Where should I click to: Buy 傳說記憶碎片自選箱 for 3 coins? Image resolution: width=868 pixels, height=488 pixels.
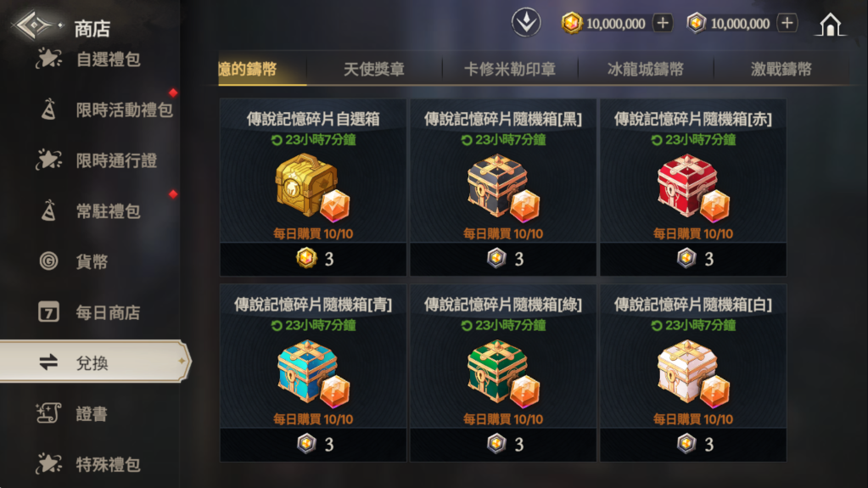click(x=313, y=259)
